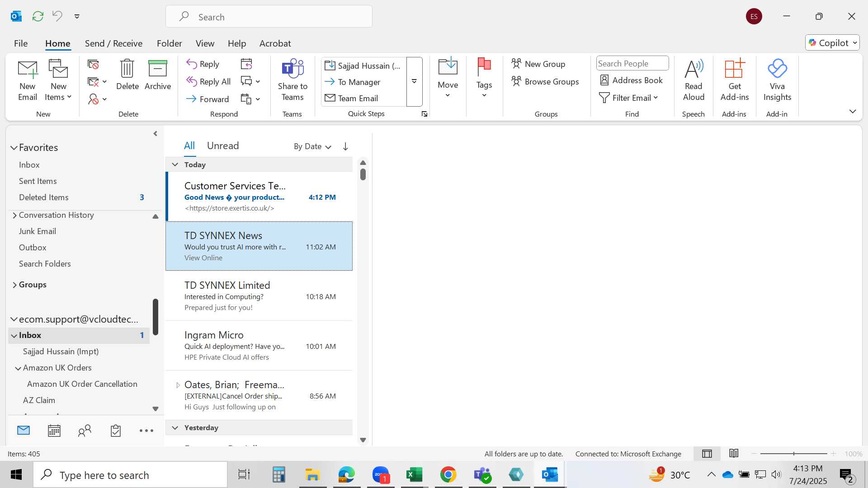Screen dimensions: 868x488
Task: Click in the Search People field
Action: tap(632, 63)
